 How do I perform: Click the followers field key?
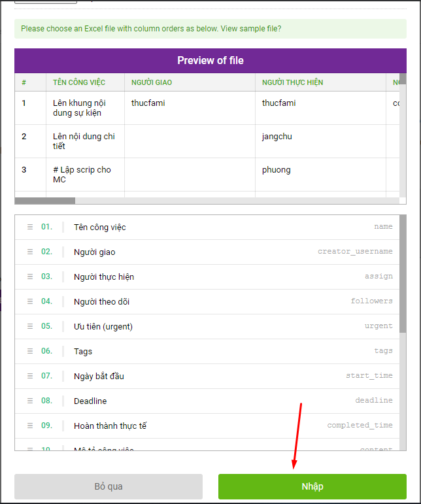371,301
